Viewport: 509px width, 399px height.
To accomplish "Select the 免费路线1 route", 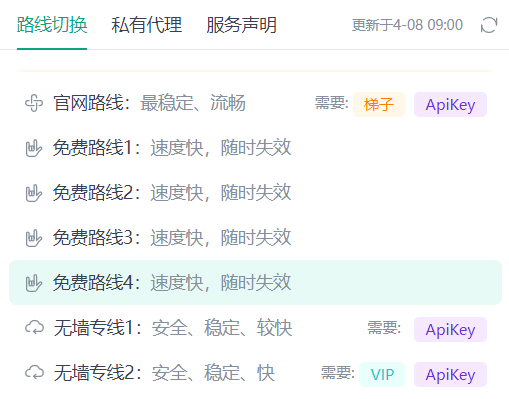I will [255, 148].
